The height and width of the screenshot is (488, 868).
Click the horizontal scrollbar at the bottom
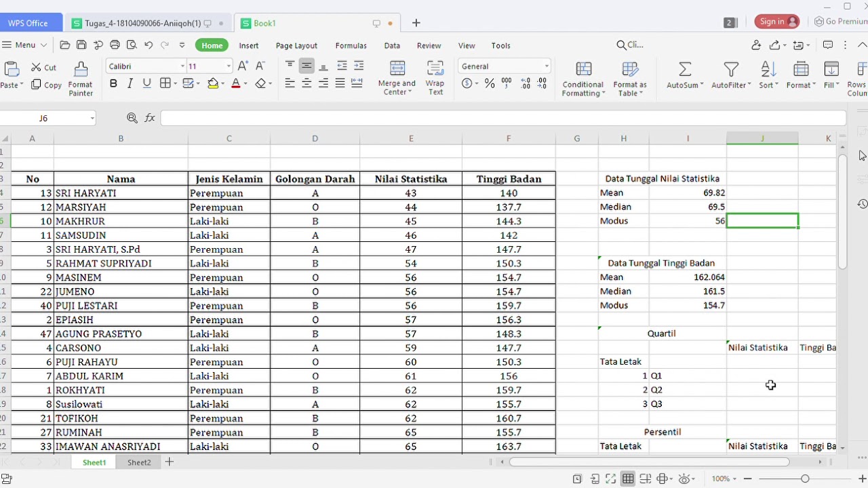point(649,462)
